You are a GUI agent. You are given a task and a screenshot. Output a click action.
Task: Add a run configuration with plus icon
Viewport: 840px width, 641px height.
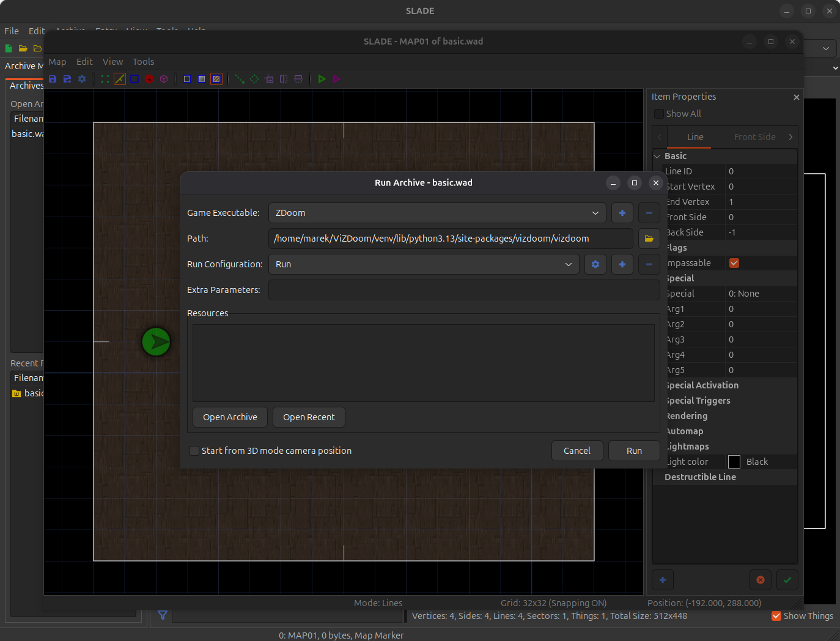click(622, 264)
